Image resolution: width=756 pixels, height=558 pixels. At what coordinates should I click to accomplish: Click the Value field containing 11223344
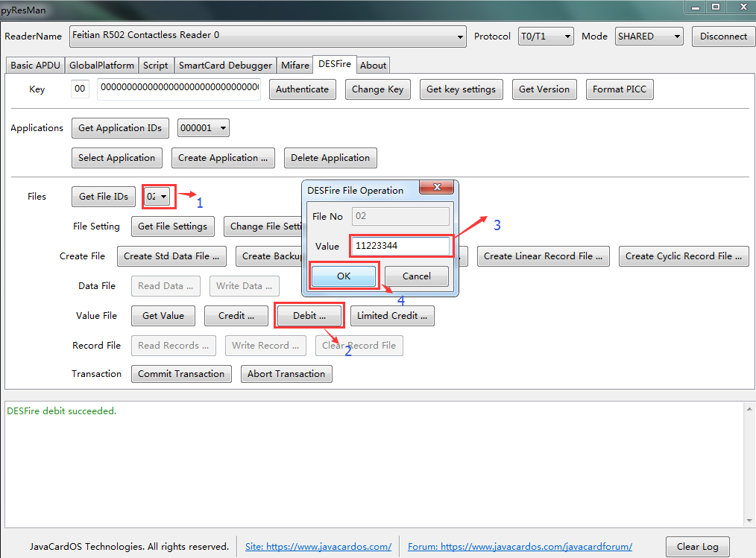tap(400, 246)
